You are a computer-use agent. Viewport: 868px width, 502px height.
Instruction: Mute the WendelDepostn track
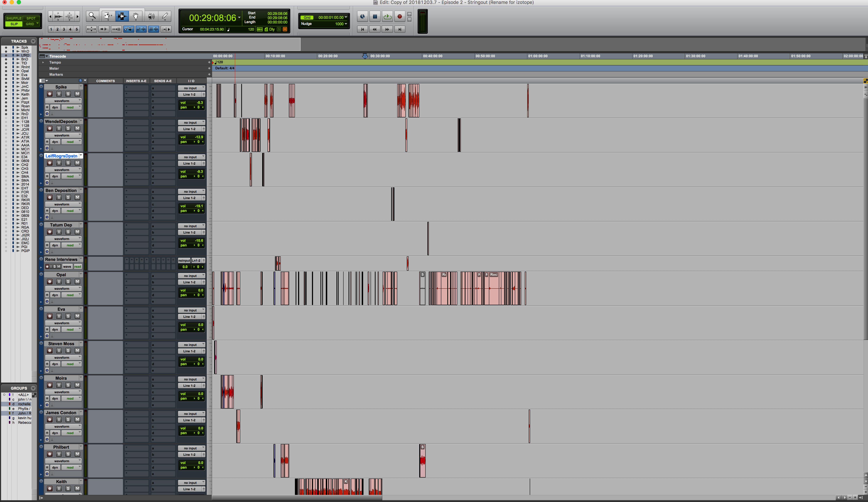coord(77,128)
